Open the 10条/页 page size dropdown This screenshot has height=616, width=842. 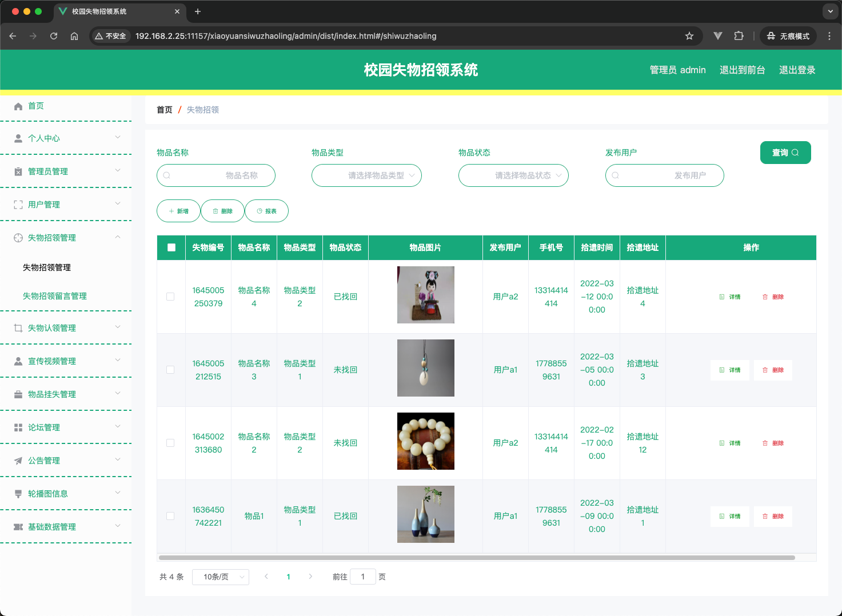coord(221,577)
